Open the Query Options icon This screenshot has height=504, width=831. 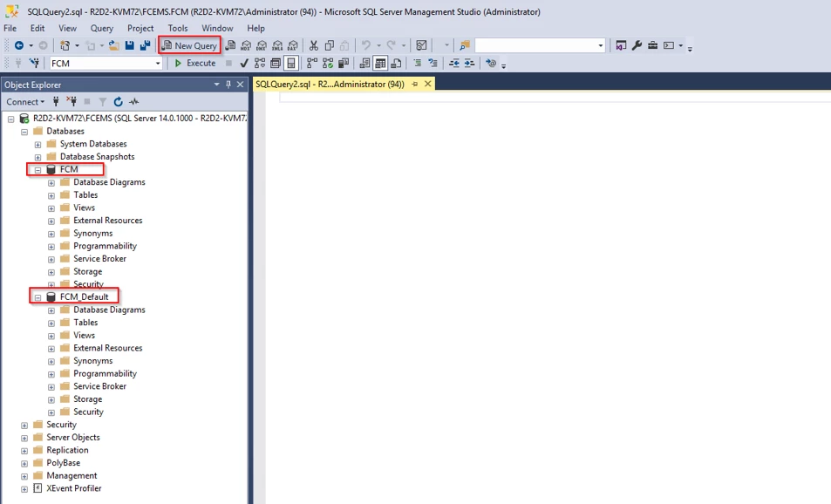pyautogui.click(x=275, y=63)
